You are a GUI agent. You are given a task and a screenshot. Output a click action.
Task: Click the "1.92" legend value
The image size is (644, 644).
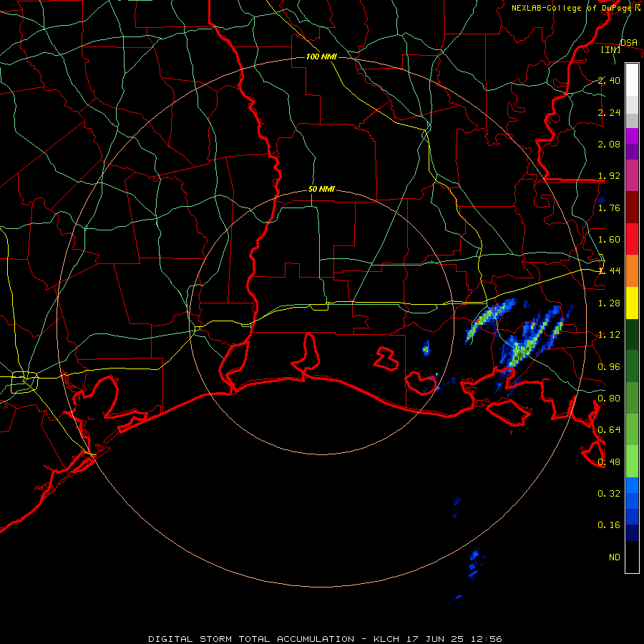pyautogui.click(x=609, y=176)
